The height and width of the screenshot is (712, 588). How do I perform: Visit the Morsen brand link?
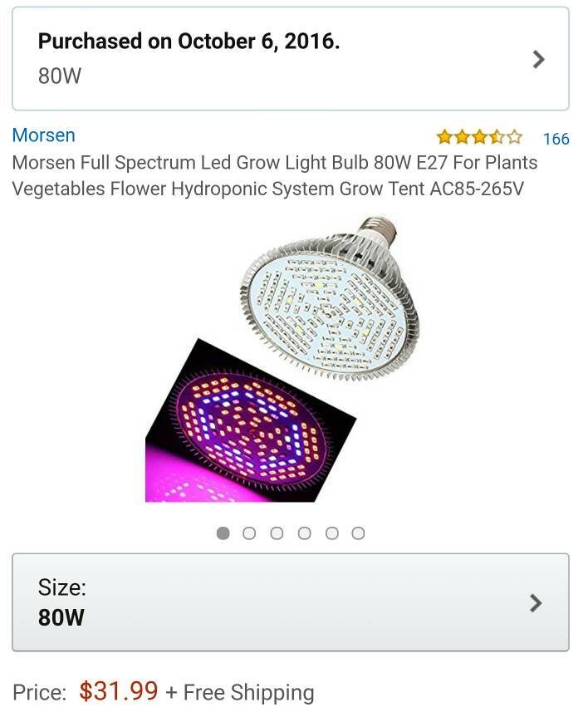[x=43, y=135]
